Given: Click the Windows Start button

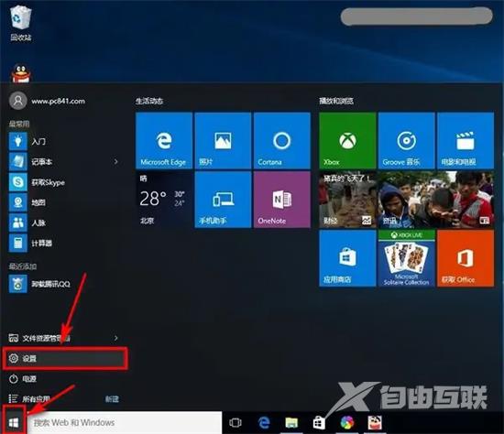Looking at the screenshot, I should 13,422.
